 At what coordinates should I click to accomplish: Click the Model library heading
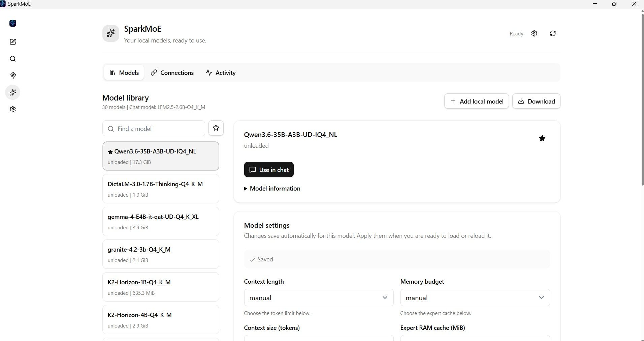[126, 98]
